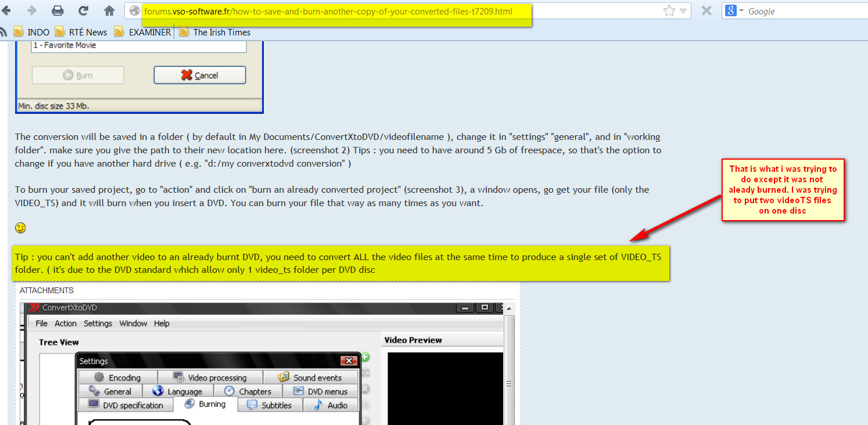This screenshot has height=425, width=868.
Task: Bookmark this page with the star icon
Action: coord(669,11)
